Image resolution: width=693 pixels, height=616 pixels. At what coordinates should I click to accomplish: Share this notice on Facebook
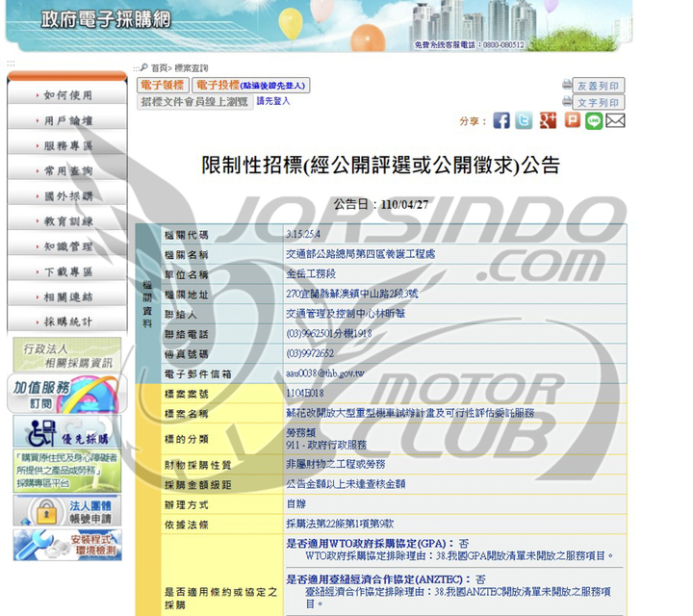pos(501,120)
